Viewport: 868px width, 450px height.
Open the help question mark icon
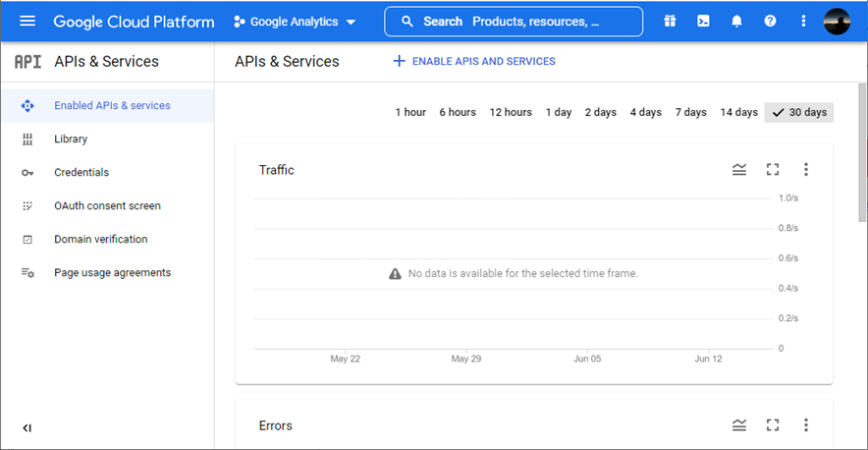tap(770, 21)
